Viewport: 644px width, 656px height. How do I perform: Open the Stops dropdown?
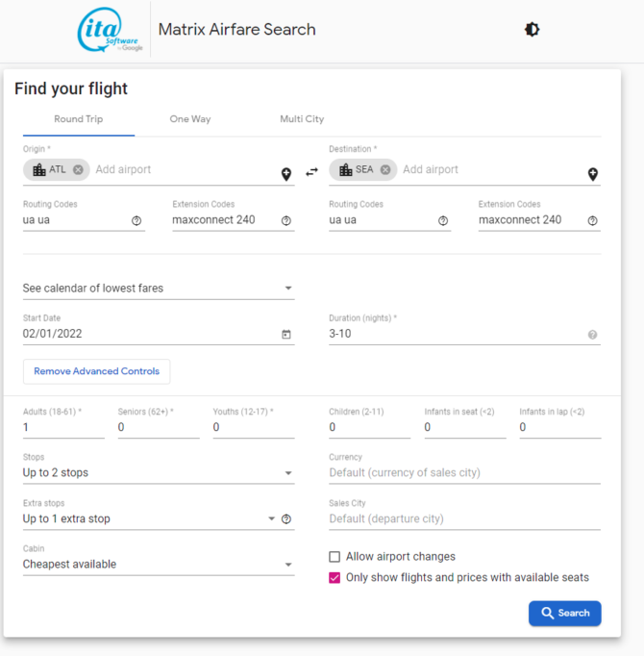(x=159, y=472)
